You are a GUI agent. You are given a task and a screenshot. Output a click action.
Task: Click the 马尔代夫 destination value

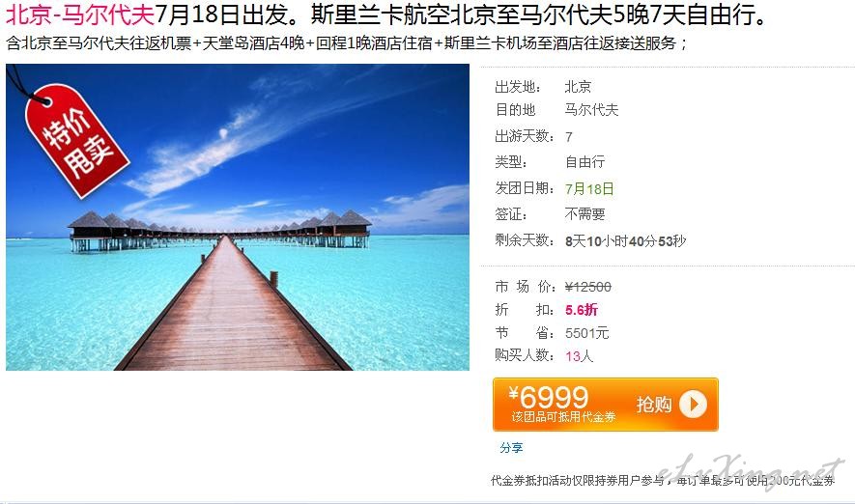[591, 110]
